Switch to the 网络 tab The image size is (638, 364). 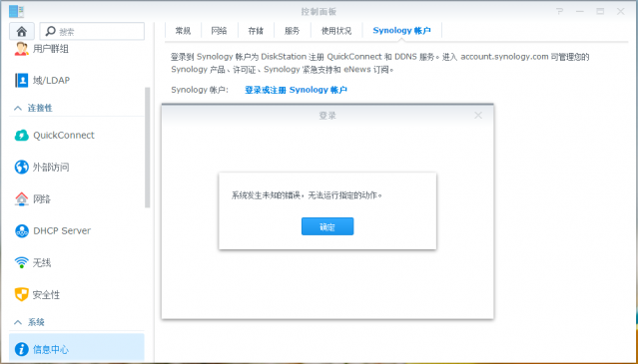(219, 31)
